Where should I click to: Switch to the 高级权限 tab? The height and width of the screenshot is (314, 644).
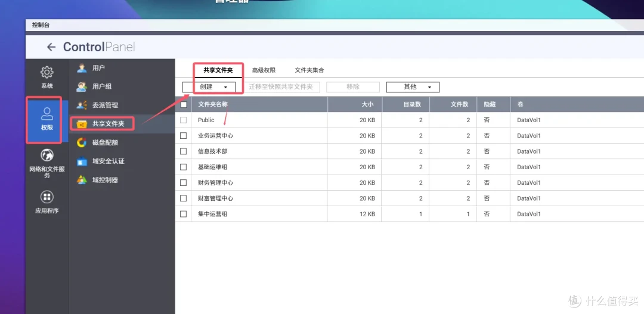coord(264,70)
